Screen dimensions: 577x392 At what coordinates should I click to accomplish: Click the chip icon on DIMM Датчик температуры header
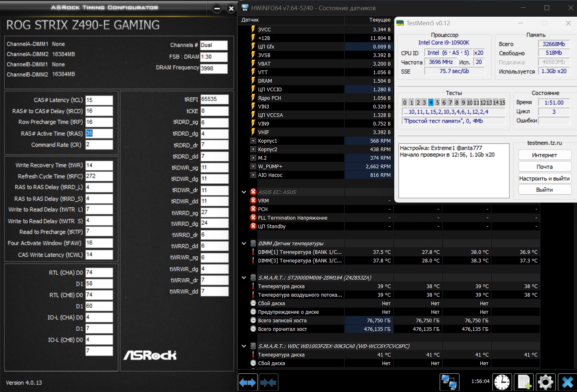point(253,243)
